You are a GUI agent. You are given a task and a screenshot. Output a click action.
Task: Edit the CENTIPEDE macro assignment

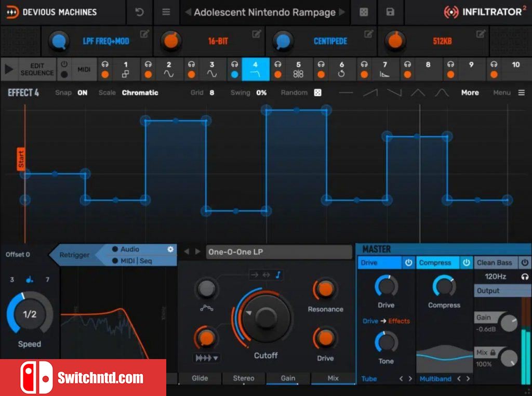click(x=368, y=34)
